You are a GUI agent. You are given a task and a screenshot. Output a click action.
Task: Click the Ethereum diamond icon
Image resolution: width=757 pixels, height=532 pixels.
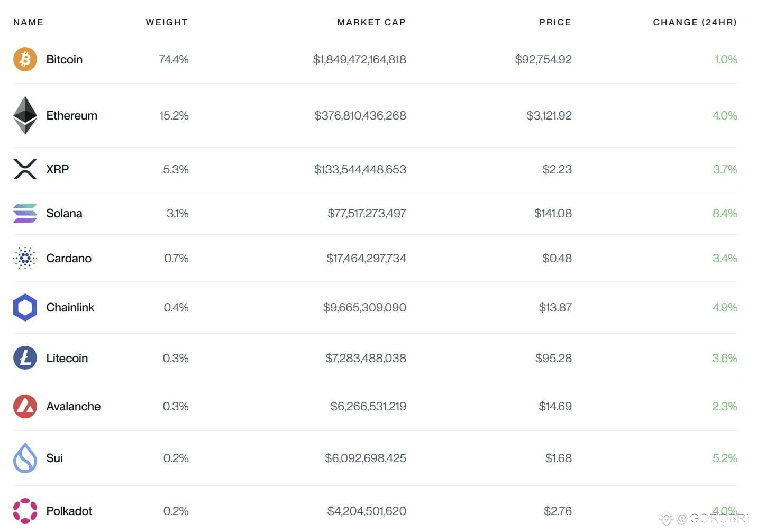tap(25, 115)
